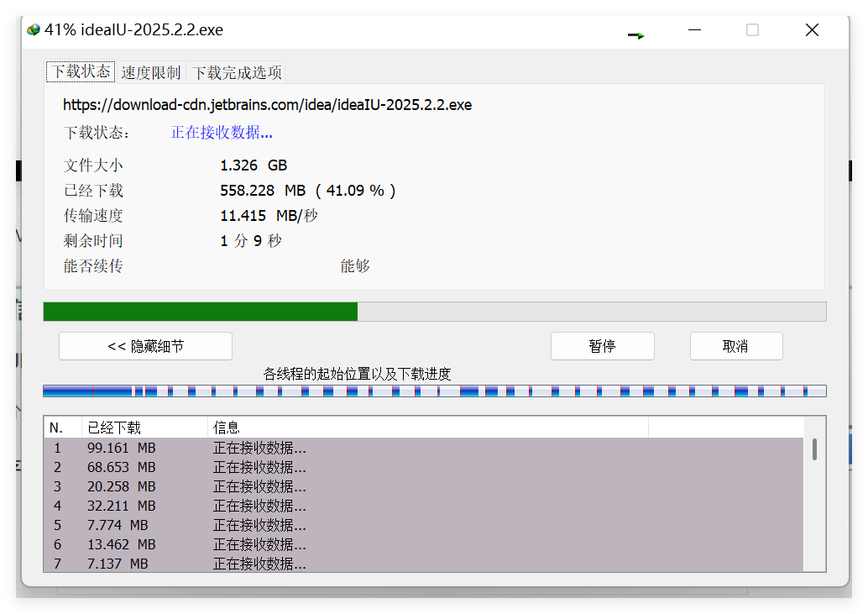This screenshot has width=868, height=614.
Task: Close the download window
Action: [812, 30]
